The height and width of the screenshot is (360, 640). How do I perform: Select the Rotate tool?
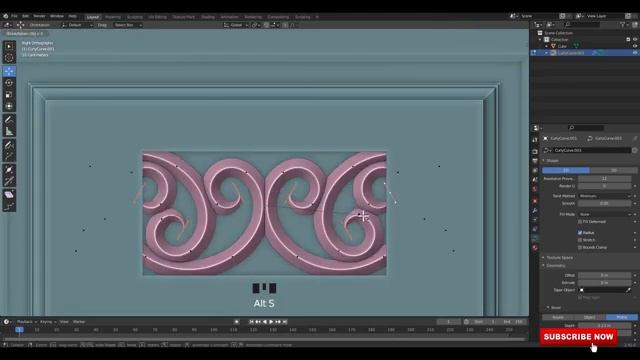tap(9, 82)
